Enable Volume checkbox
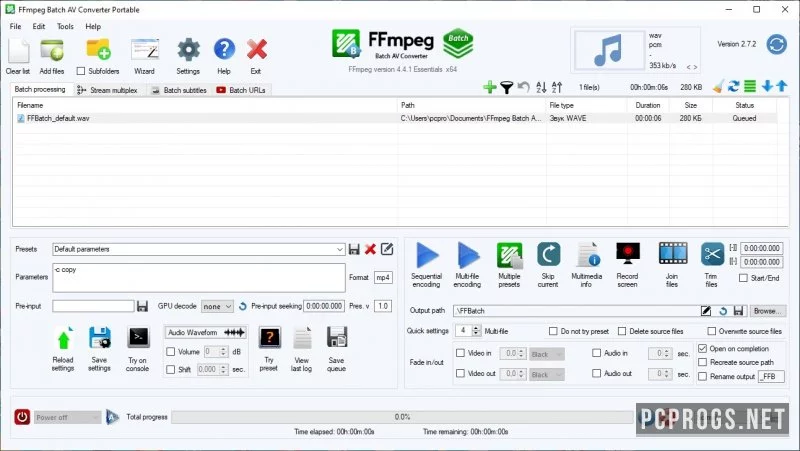The height and width of the screenshot is (451, 800). click(x=170, y=352)
